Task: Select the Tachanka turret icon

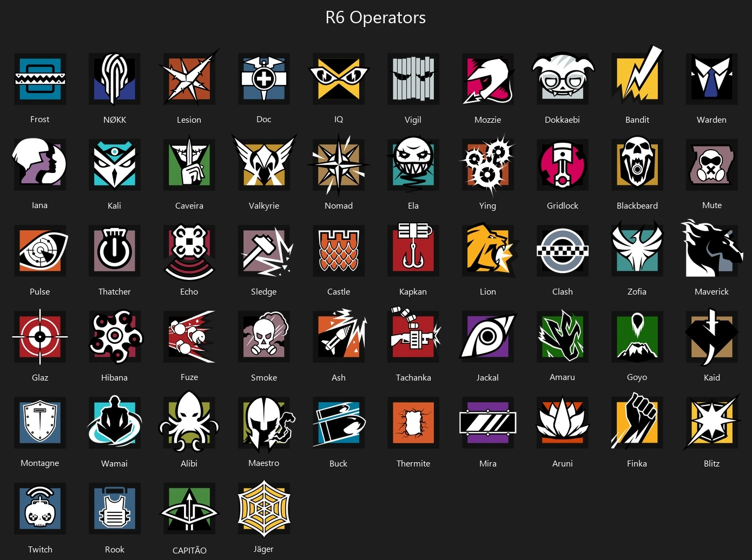Action: coord(414,335)
